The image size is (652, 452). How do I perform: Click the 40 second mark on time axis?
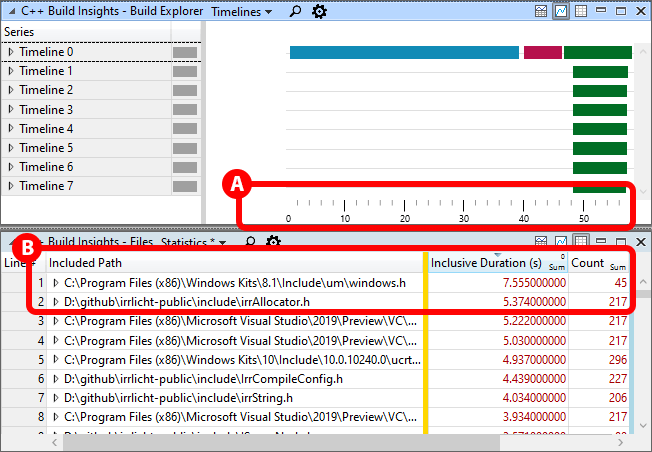click(524, 218)
